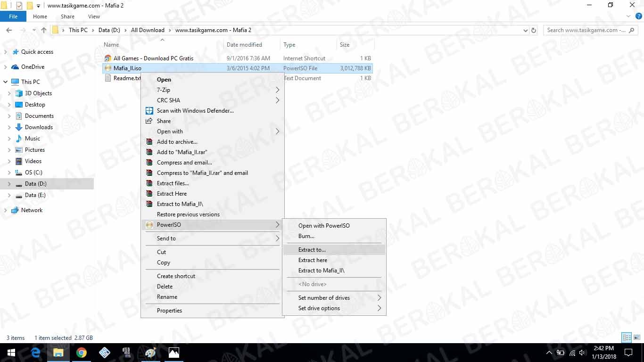Select Data (E:) in navigation pane
The height and width of the screenshot is (362, 644).
pyautogui.click(x=35, y=195)
